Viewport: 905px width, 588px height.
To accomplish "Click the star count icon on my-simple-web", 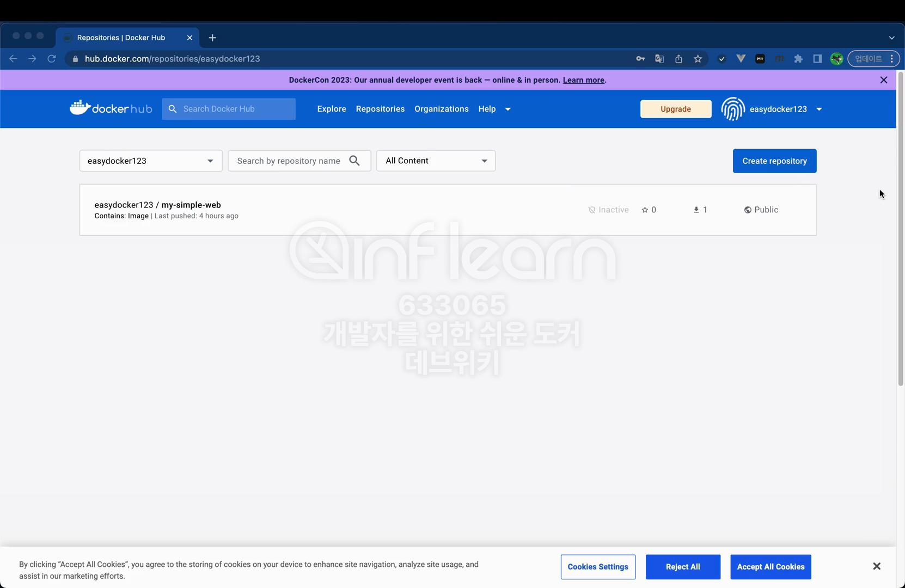I will [645, 210].
